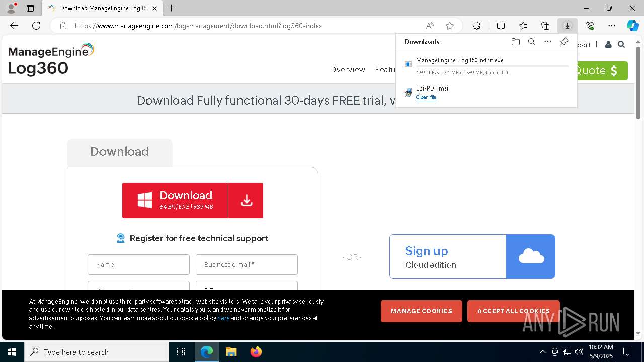The height and width of the screenshot is (362, 644).
Task: Click the ManageEngine site search icon
Action: pos(621,45)
